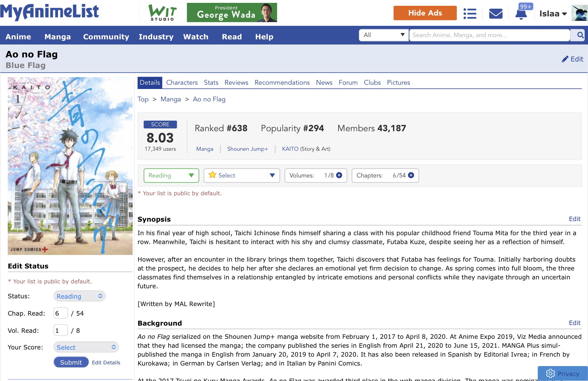
Task: Click the Chapters 6/54 counter box
Action: 385,175
